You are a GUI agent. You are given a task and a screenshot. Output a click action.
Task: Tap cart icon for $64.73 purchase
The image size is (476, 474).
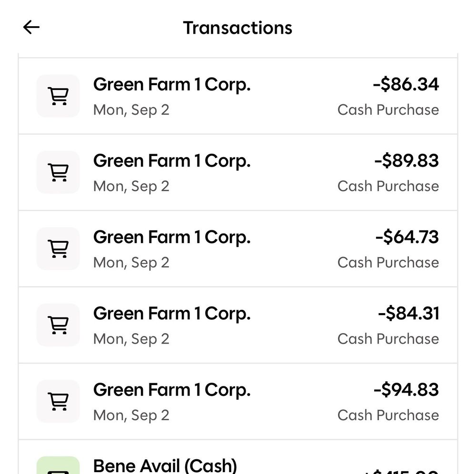pyautogui.click(x=58, y=248)
